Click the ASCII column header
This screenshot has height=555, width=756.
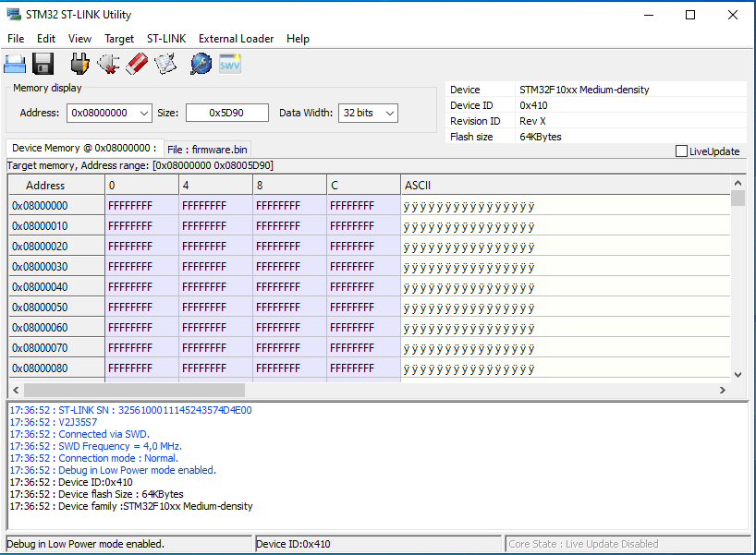click(x=566, y=186)
